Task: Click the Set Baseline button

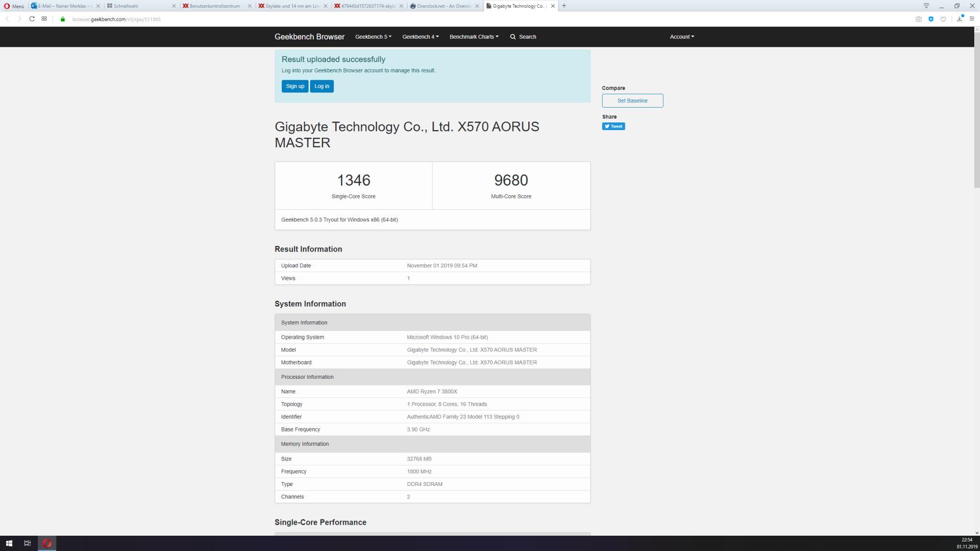Action: tap(632, 100)
